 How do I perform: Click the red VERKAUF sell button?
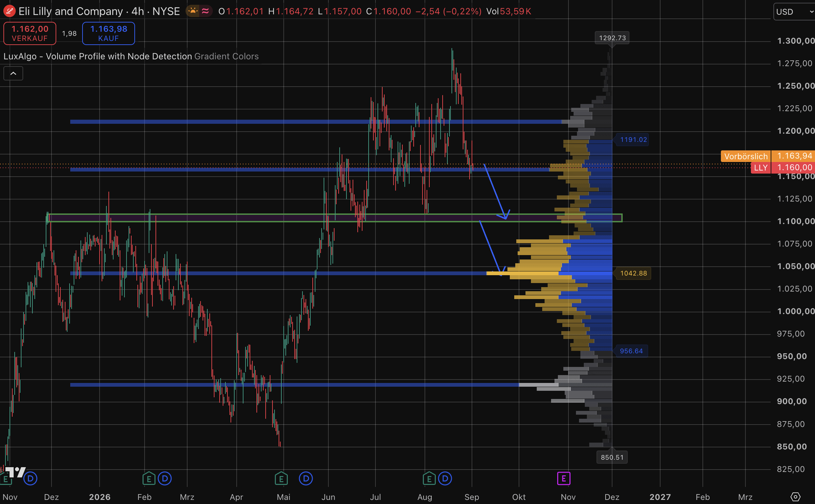pos(30,33)
